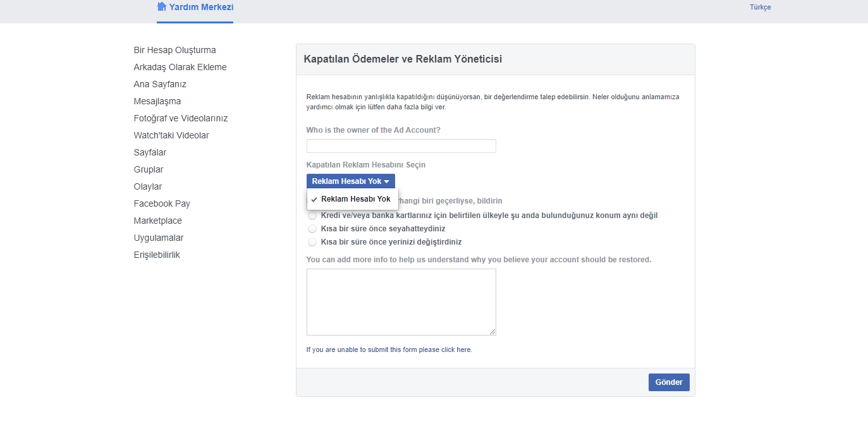Click the Yardım Merkezi home icon
Screen dimensions: 868x443
[162, 7]
